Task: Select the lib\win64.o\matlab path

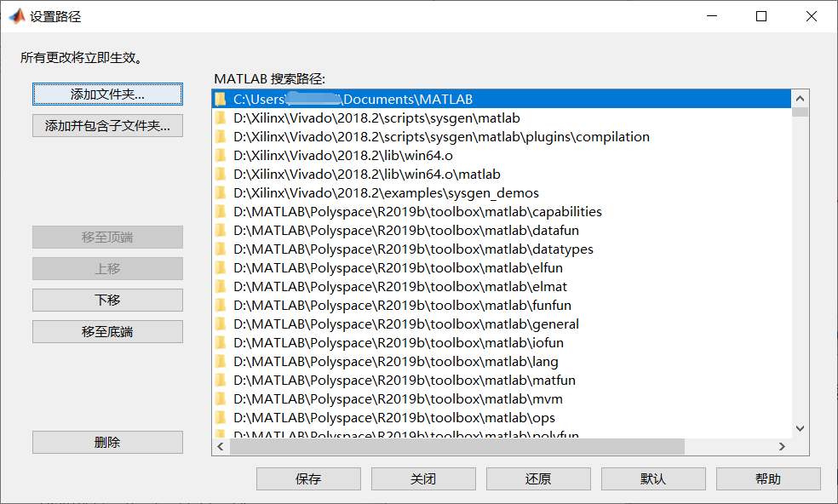Action: pos(502,175)
